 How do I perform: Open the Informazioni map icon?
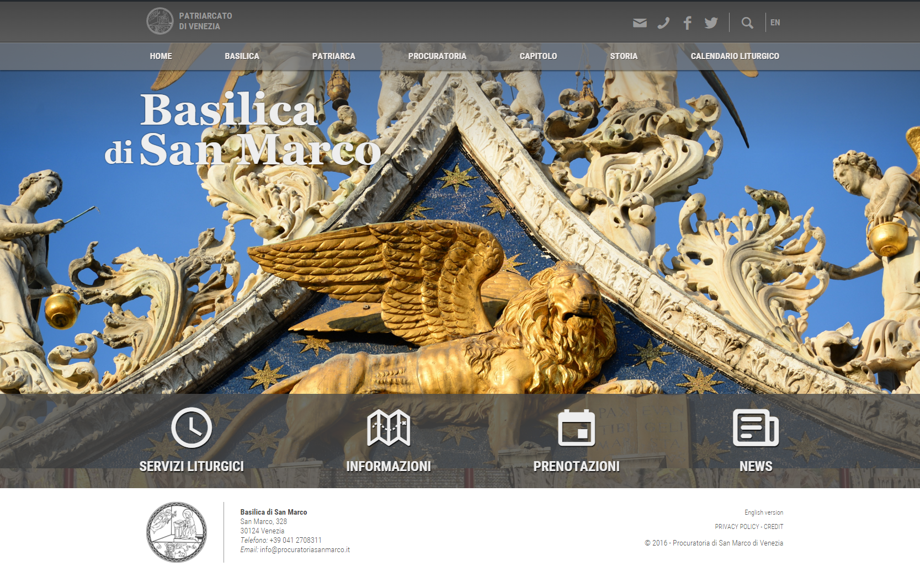pyautogui.click(x=389, y=427)
